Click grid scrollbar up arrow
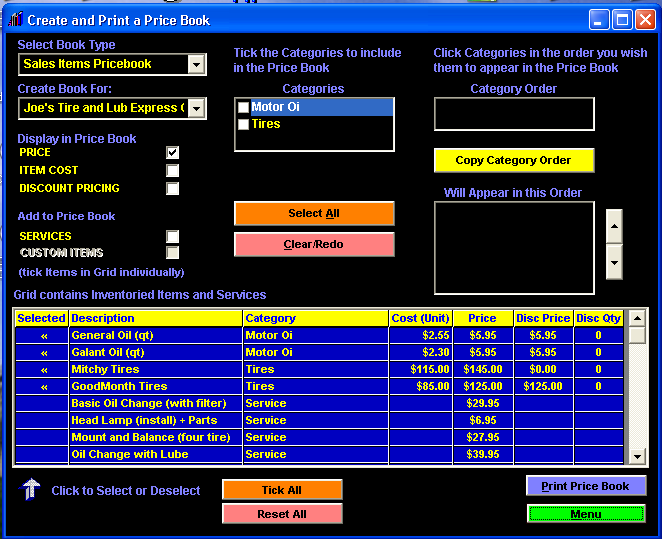The image size is (662, 539). 637,318
